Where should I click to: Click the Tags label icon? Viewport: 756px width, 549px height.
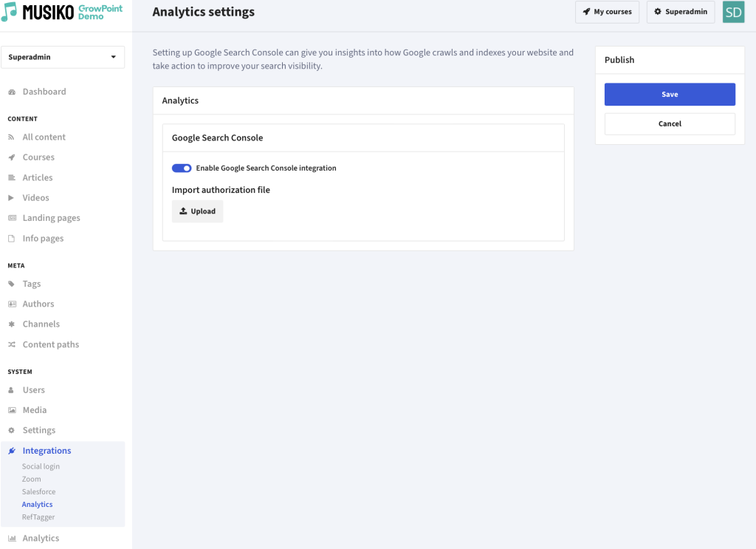click(12, 284)
